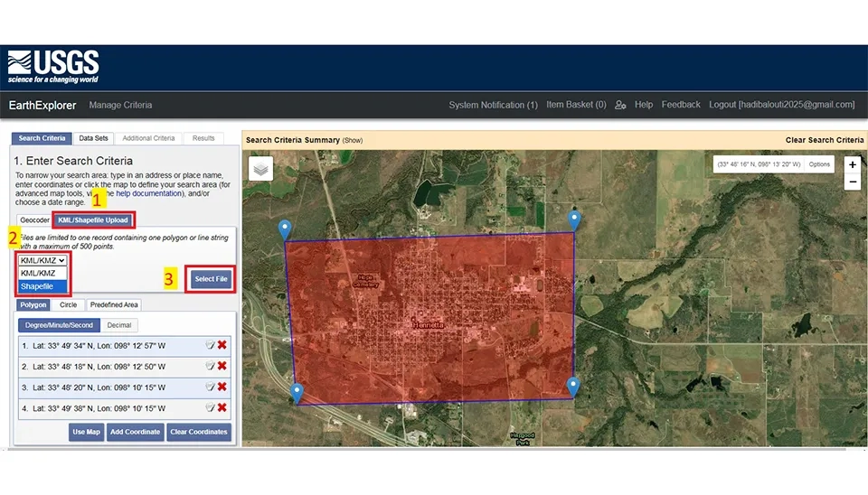
Task: Select coordinate row 1 Lat 33° 49' 34" N
Action: tap(125, 346)
